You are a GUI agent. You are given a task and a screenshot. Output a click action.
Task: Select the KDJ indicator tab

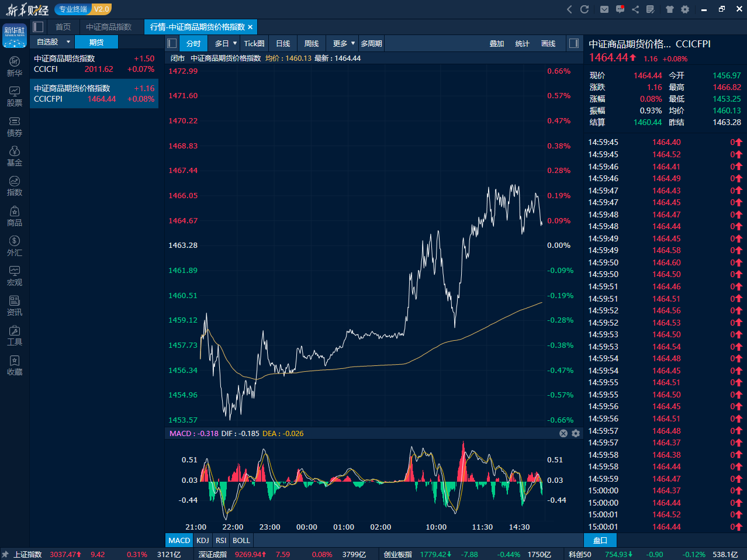(x=203, y=540)
